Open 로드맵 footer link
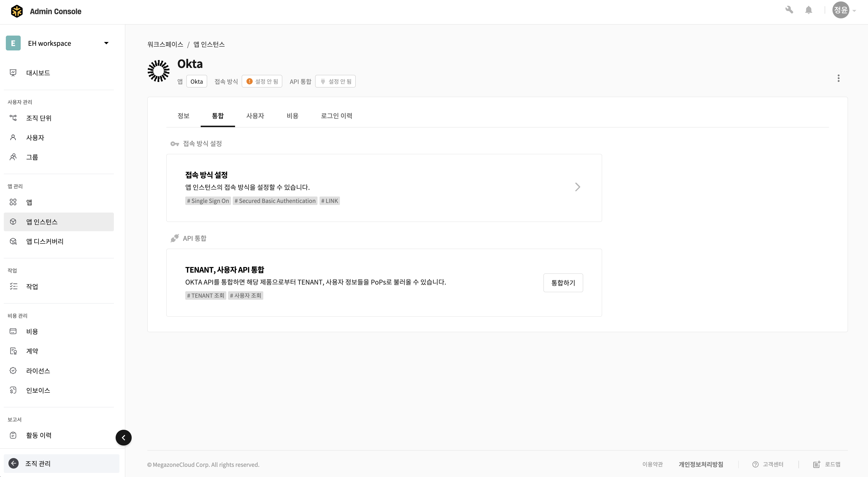 [827, 464]
